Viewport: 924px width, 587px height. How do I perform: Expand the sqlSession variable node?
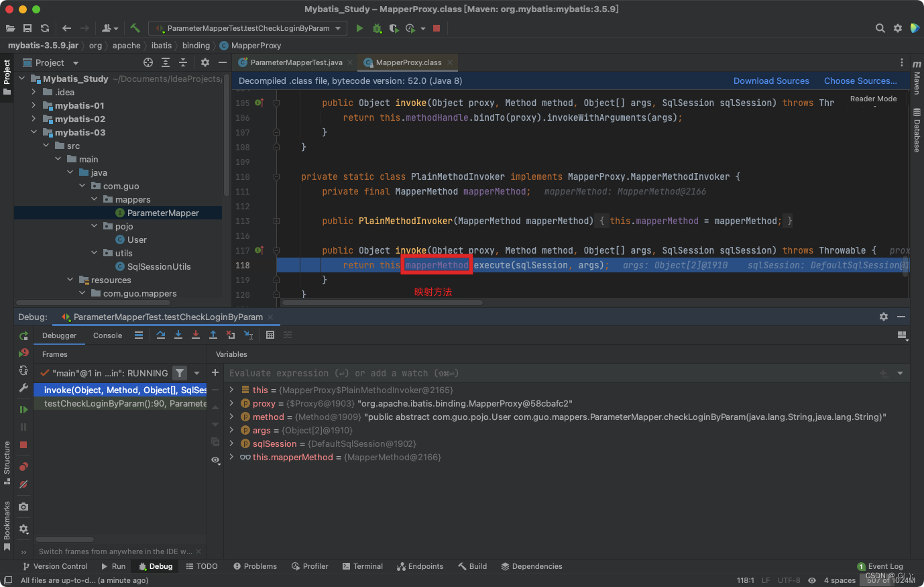pos(231,443)
